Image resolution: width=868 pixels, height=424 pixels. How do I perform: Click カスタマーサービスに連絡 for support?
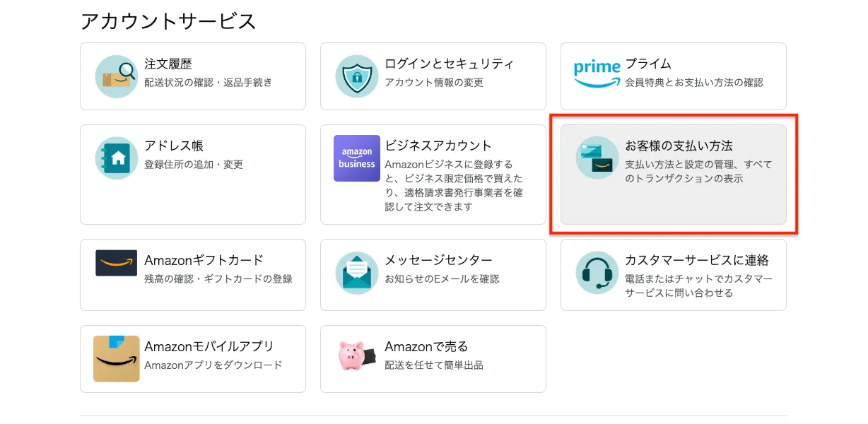pos(673,274)
